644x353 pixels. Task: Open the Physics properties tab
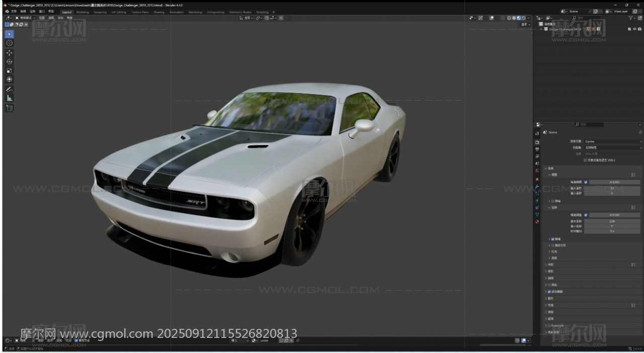pos(537,201)
